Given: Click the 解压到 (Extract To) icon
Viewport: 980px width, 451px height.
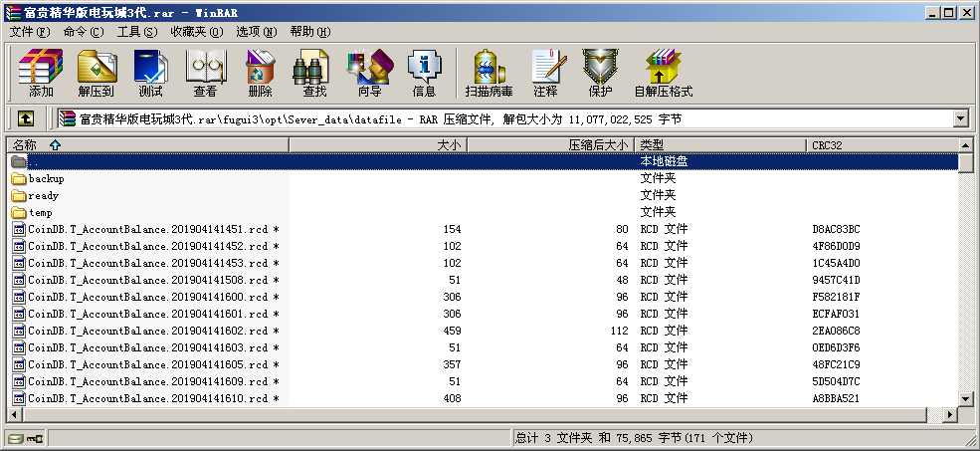Looking at the screenshot, I should pyautogui.click(x=97, y=74).
